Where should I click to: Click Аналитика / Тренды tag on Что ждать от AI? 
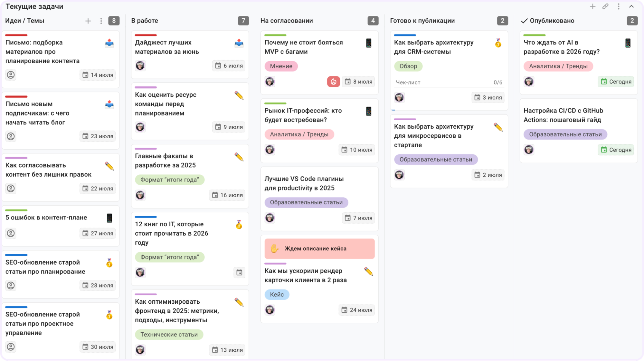pos(558,66)
